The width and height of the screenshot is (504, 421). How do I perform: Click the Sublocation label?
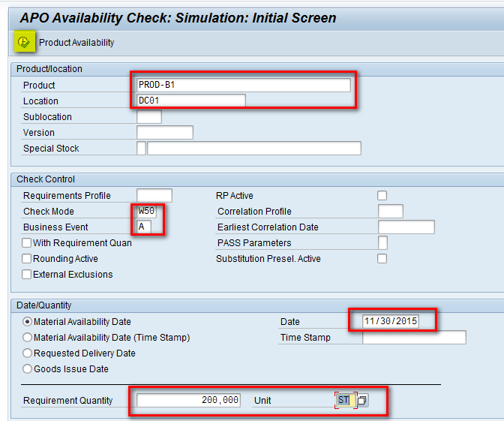[47, 117]
